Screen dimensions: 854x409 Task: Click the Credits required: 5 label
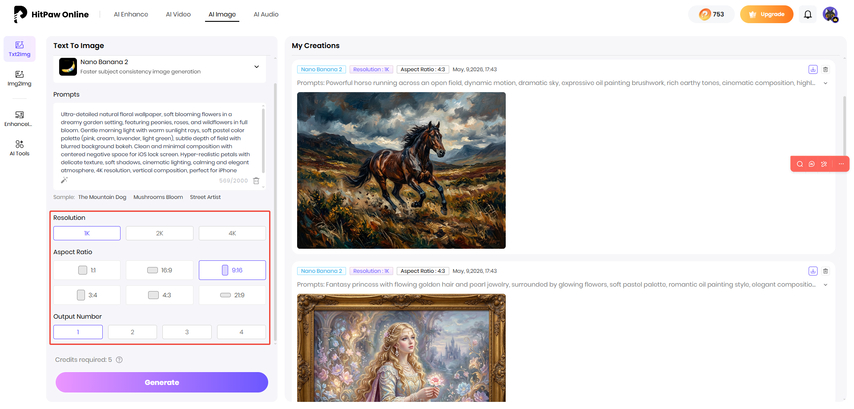point(83,359)
